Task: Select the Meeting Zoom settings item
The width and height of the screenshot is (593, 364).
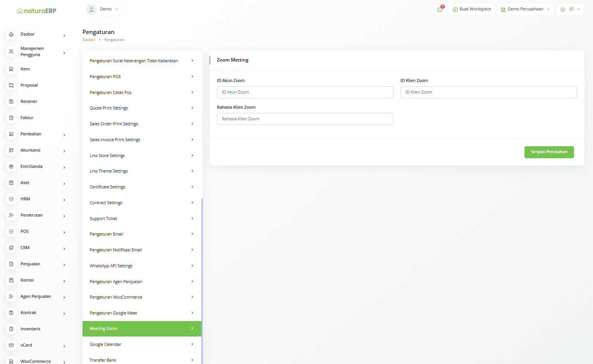Action: (x=142, y=329)
